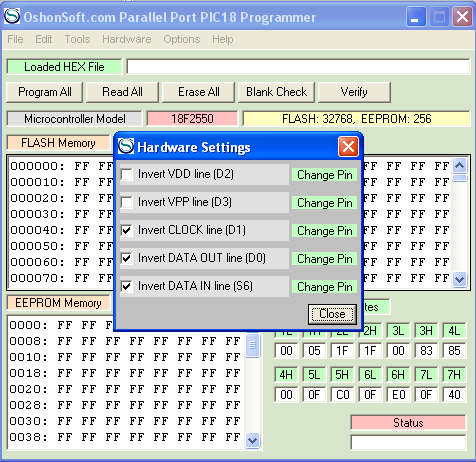Click the empty status message field
Viewport: 476px width, 462px height.
click(x=408, y=443)
